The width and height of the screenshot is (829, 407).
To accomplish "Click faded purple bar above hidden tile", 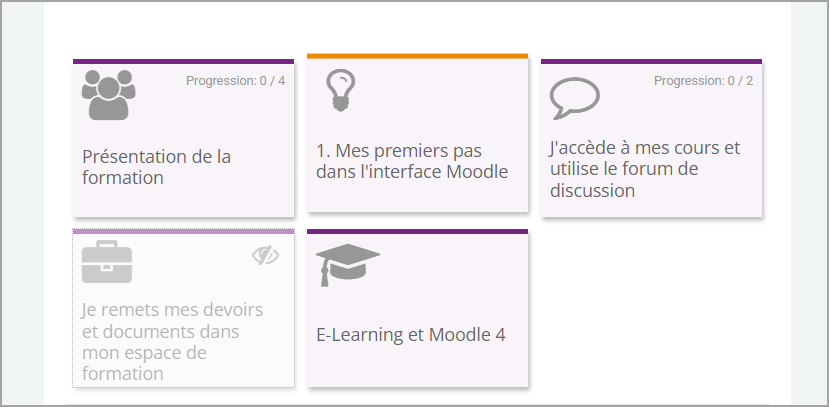I will pyautogui.click(x=183, y=232).
